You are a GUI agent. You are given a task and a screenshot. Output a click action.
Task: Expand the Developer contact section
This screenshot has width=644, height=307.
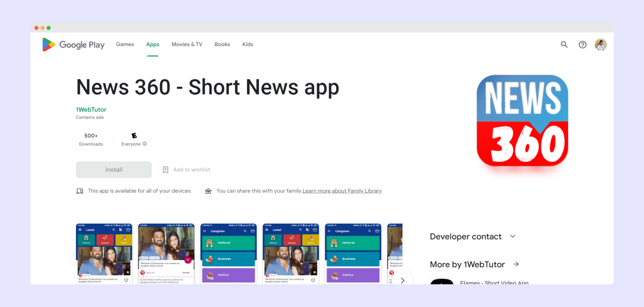click(x=512, y=236)
